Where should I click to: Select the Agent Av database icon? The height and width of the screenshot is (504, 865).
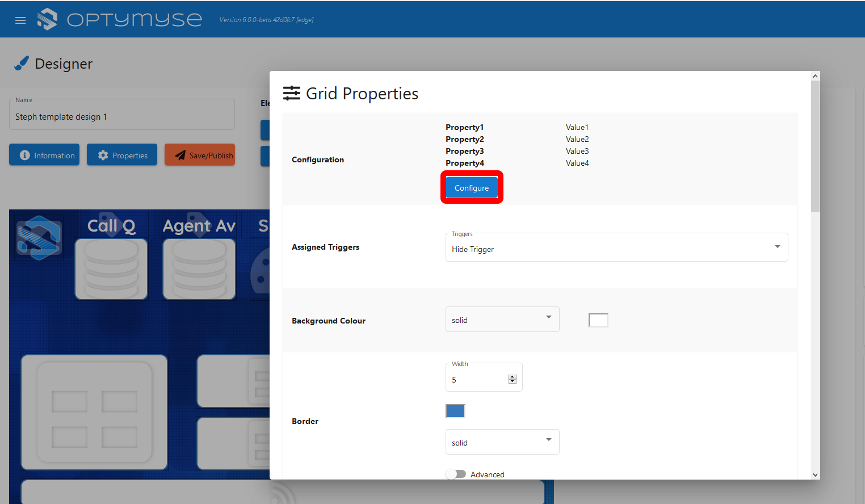coord(199,269)
